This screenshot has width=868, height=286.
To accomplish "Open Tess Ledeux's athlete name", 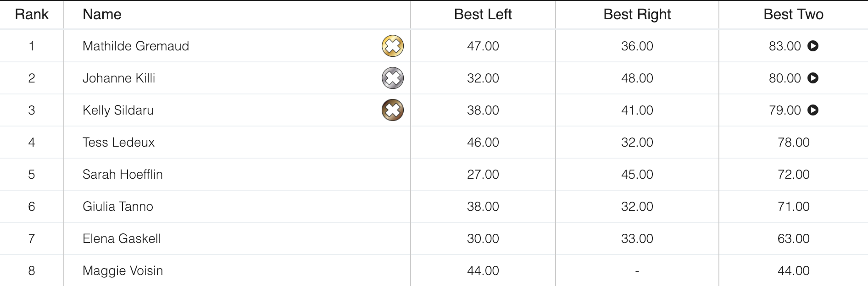I will [x=119, y=142].
